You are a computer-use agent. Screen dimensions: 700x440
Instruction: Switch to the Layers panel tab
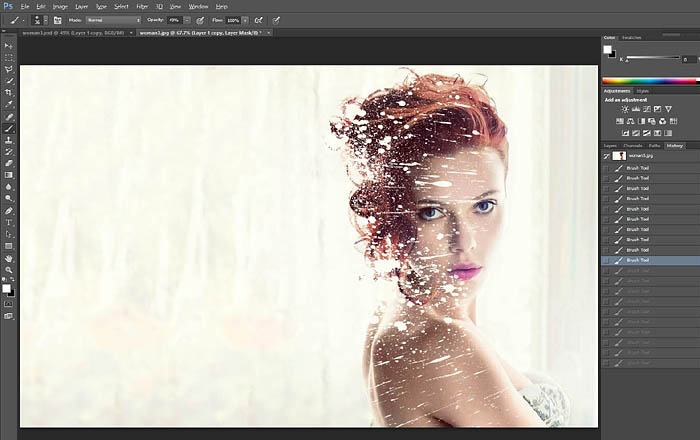[611, 146]
